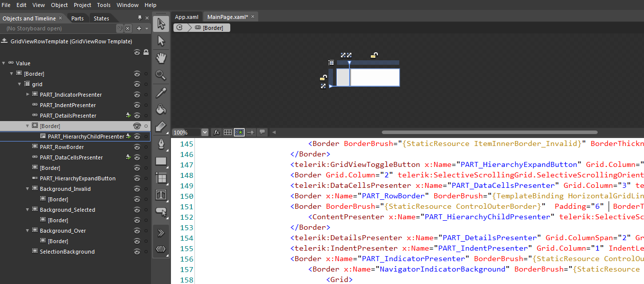
Task: Select the TextBlock tool
Action: pos(161,195)
